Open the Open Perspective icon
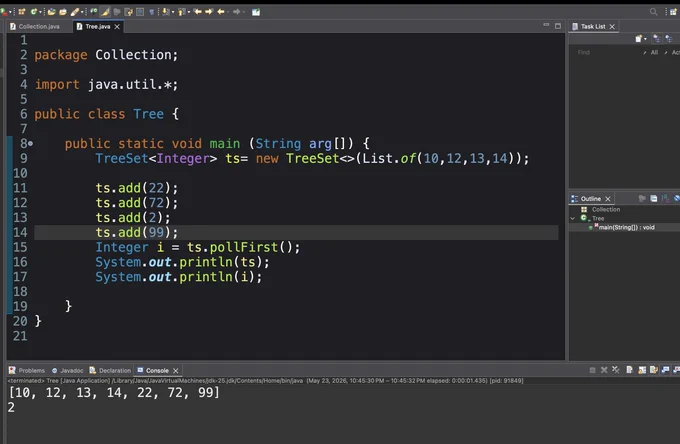This screenshot has height=444, width=680. click(x=673, y=12)
